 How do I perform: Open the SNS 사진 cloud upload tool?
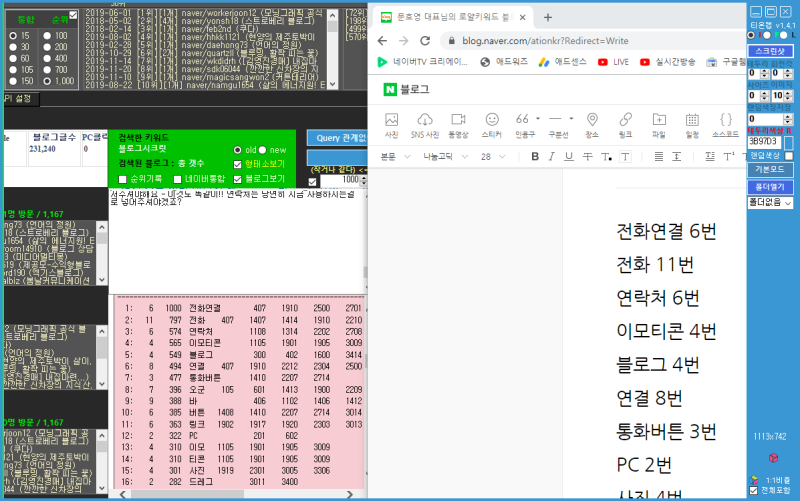[424, 125]
